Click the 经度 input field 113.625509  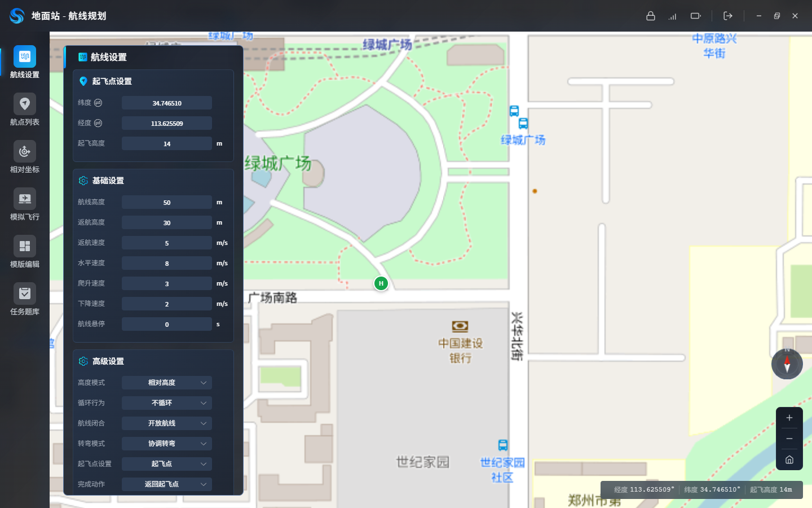pos(167,123)
